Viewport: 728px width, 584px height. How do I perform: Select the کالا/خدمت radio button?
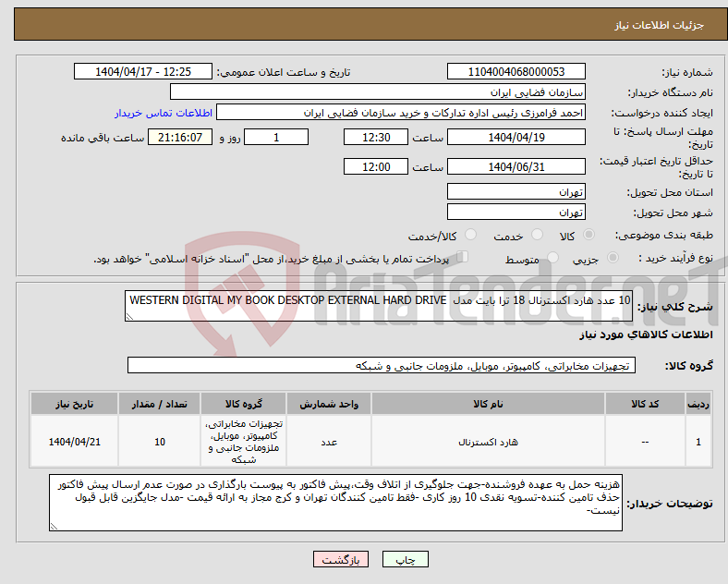click(x=470, y=235)
